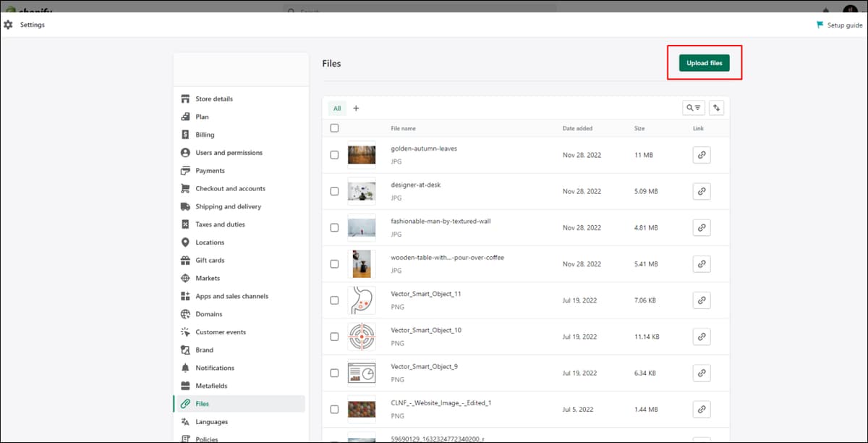Check the golden-autumn-leaves file checkbox
The width and height of the screenshot is (868, 443).
point(334,155)
